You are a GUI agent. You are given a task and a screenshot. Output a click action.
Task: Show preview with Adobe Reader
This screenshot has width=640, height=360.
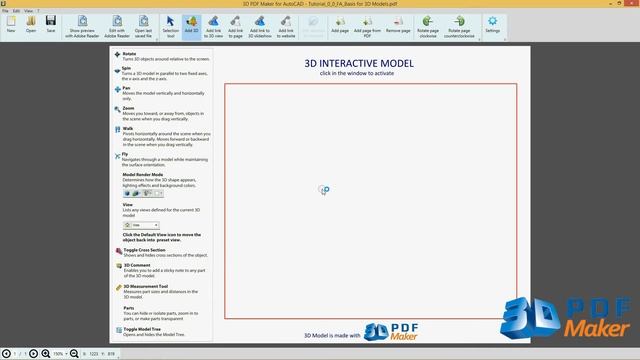[x=82, y=27]
